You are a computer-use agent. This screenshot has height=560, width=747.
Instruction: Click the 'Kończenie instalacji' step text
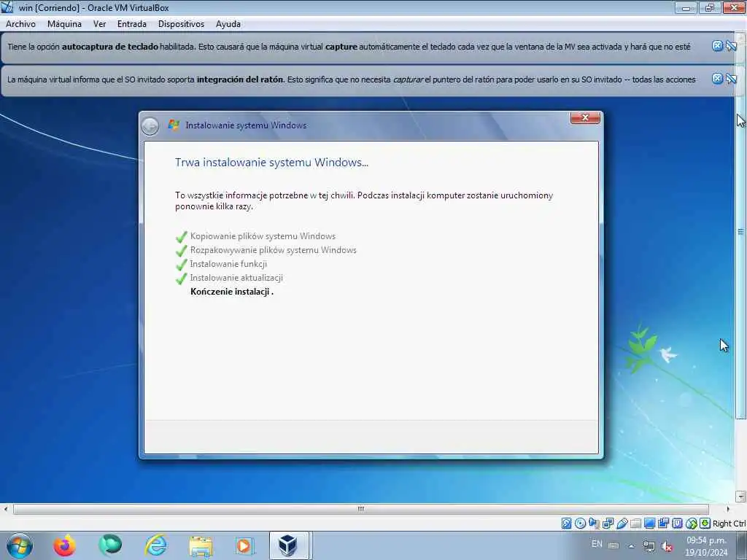click(x=232, y=292)
